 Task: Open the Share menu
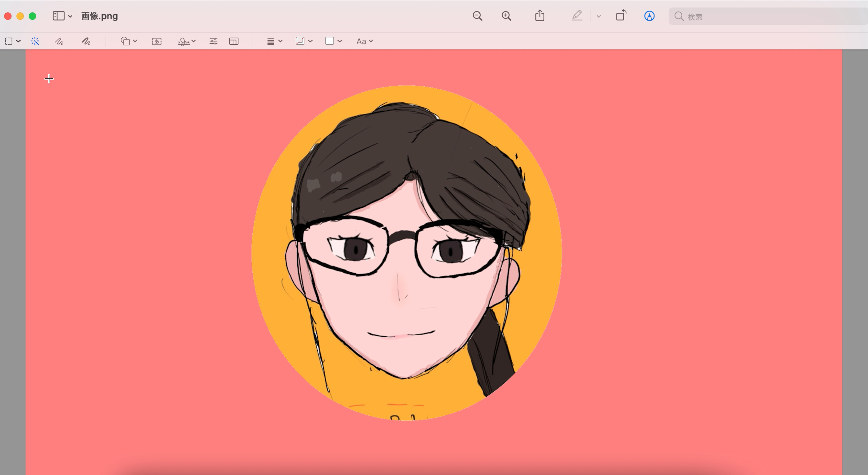point(540,16)
